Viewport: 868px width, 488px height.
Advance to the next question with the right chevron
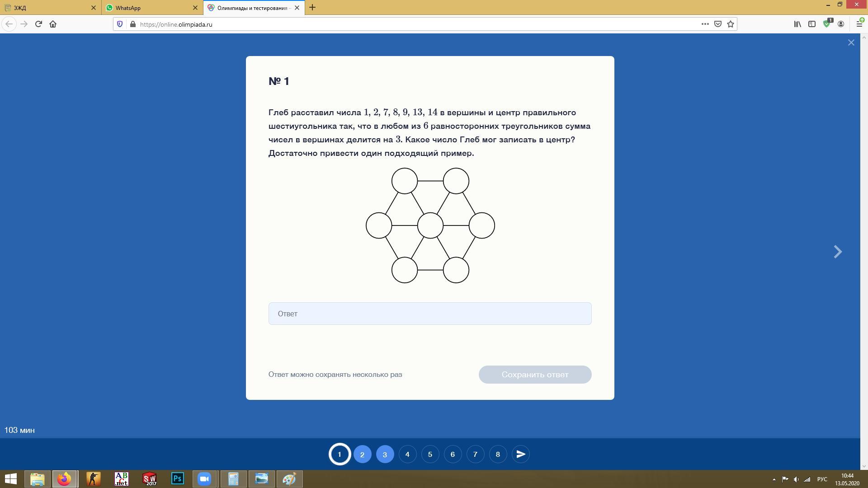[x=838, y=252]
